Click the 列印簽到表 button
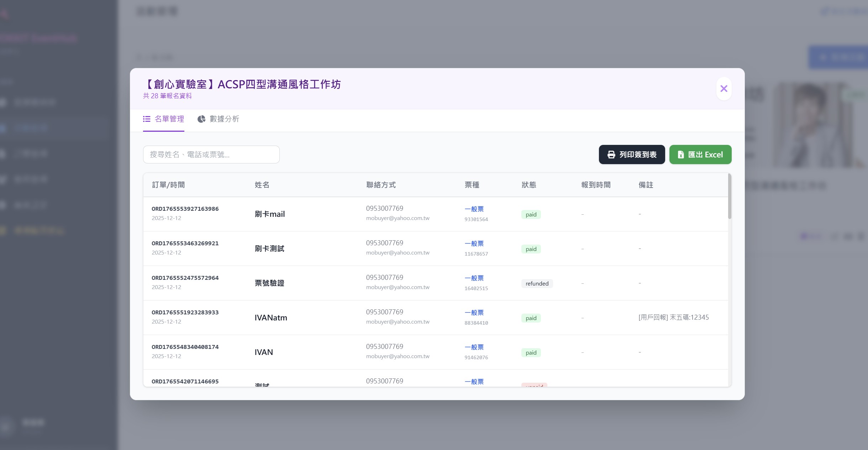The image size is (868, 450). pyautogui.click(x=632, y=154)
